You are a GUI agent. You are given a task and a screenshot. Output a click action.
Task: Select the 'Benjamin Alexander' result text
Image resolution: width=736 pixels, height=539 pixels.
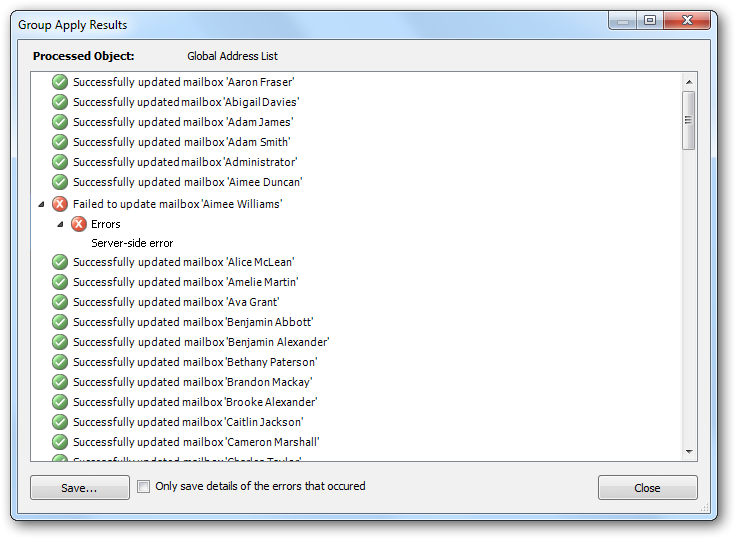(201, 342)
